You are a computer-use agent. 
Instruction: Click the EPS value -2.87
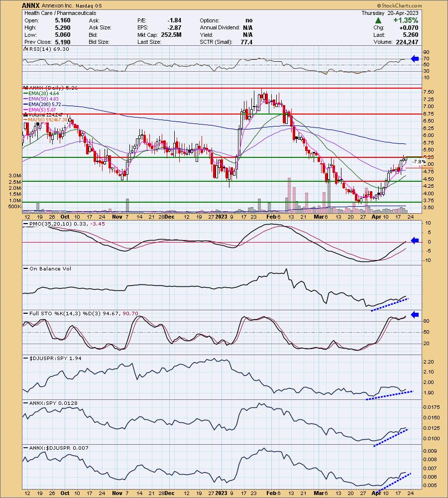[x=174, y=27]
